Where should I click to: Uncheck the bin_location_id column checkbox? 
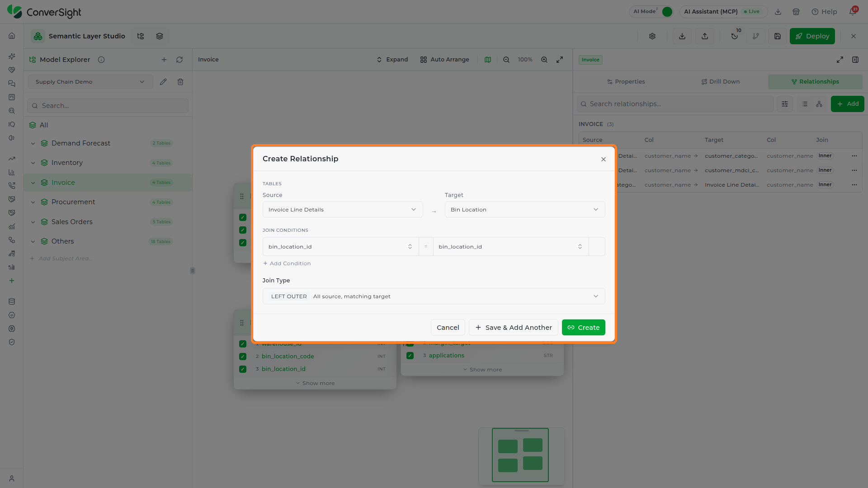click(243, 369)
